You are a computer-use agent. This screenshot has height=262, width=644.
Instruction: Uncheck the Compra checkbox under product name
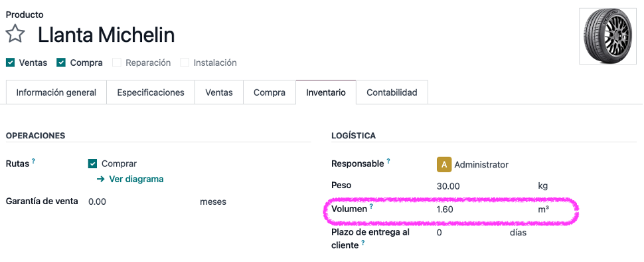61,63
